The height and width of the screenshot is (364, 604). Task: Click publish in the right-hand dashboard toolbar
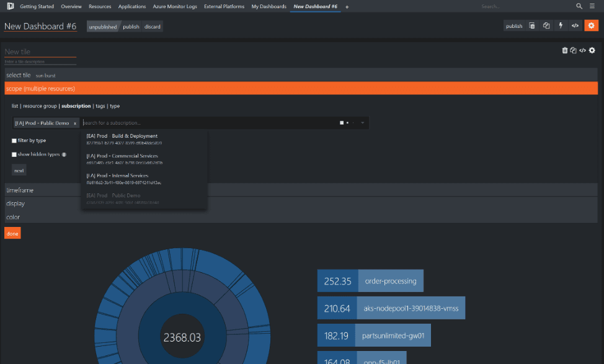coord(514,26)
